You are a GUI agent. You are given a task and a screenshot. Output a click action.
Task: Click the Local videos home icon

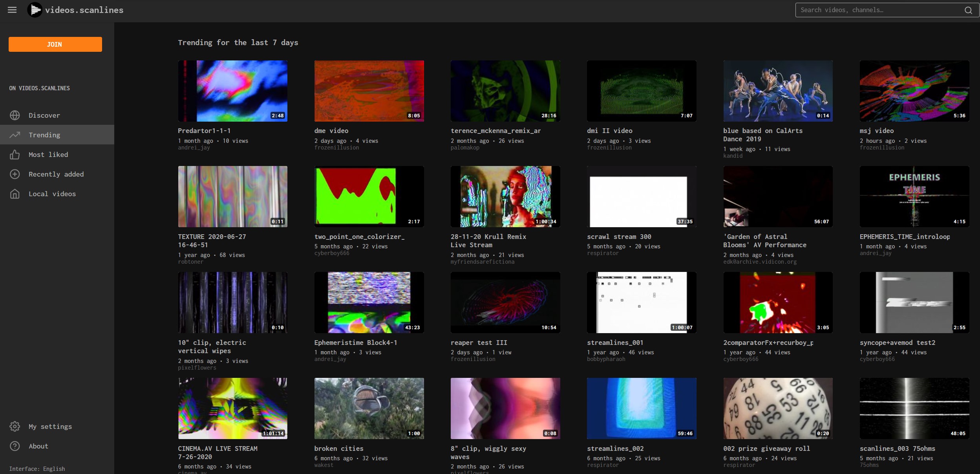click(15, 194)
